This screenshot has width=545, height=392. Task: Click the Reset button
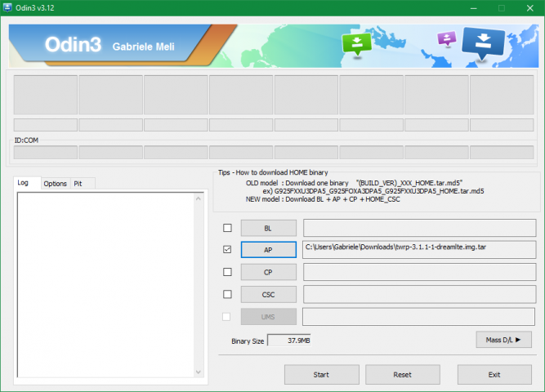click(x=403, y=375)
